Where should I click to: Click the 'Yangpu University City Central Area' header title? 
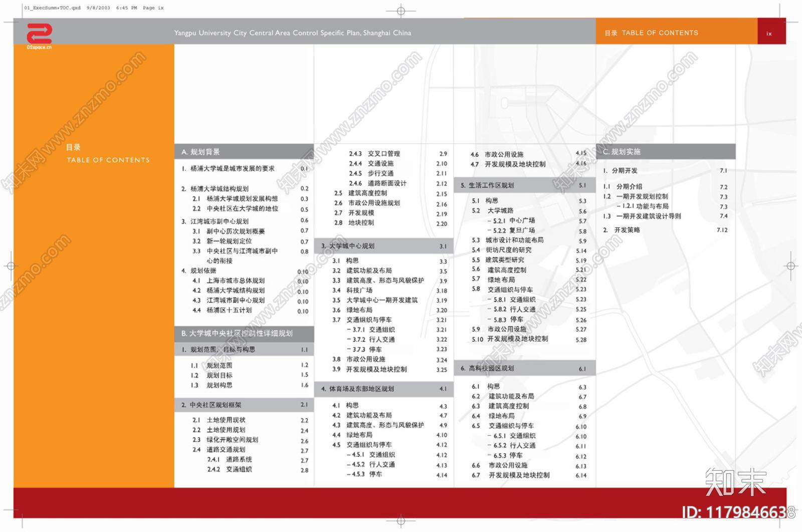(x=293, y=33)
